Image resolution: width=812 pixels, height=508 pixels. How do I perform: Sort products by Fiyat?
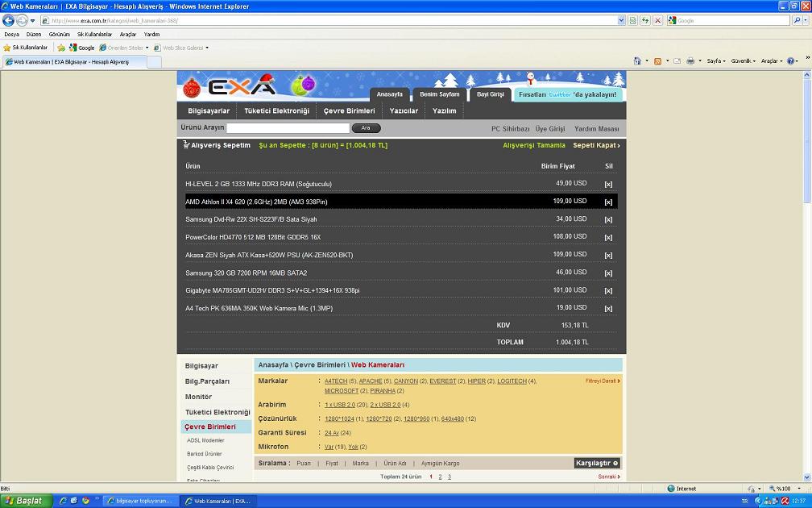pos(331,464)
